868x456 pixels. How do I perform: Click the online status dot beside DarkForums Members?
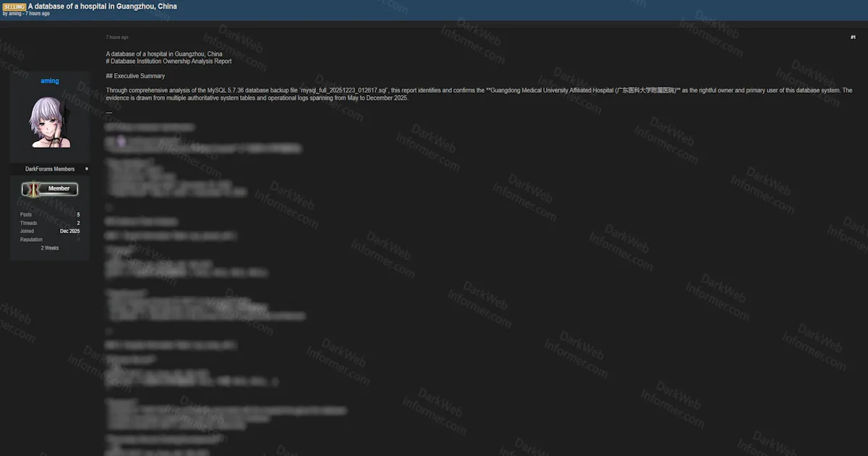[86, 169]
